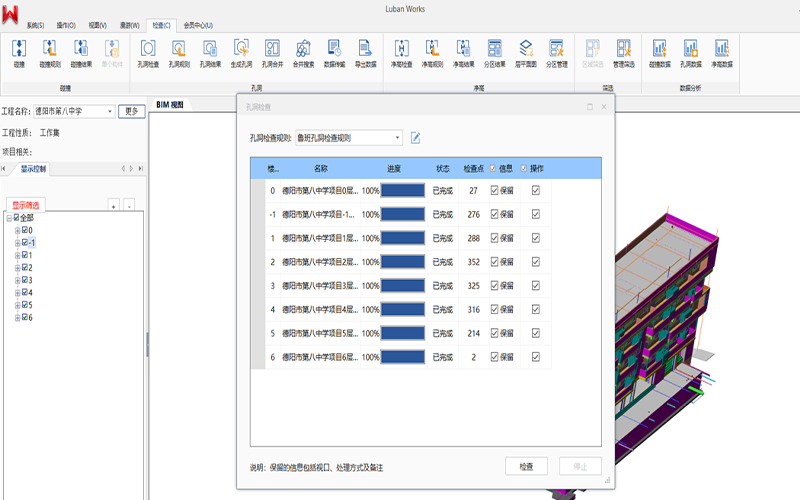
Task: Select the 导出数据 export data icon
Action: point(366,54)
